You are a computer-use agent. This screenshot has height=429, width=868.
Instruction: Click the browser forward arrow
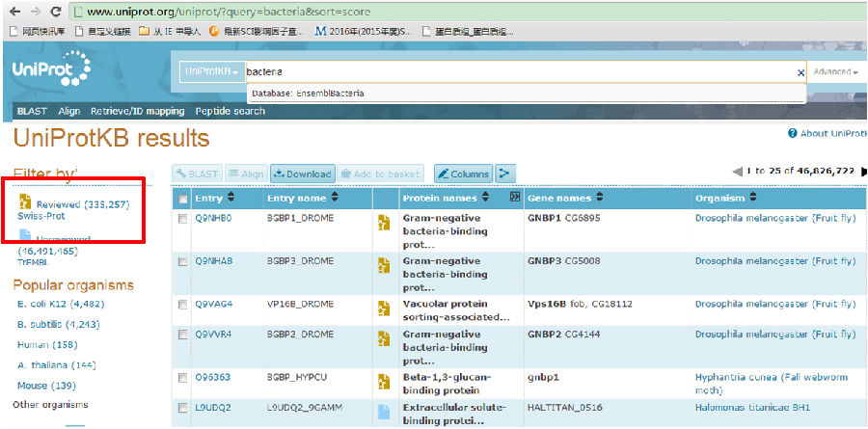[36, 12]
